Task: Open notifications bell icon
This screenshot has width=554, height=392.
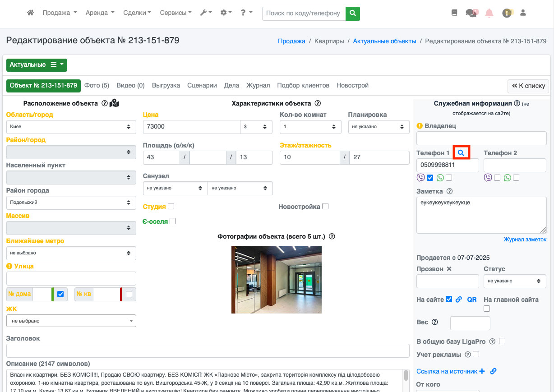Action: point(489,13)
